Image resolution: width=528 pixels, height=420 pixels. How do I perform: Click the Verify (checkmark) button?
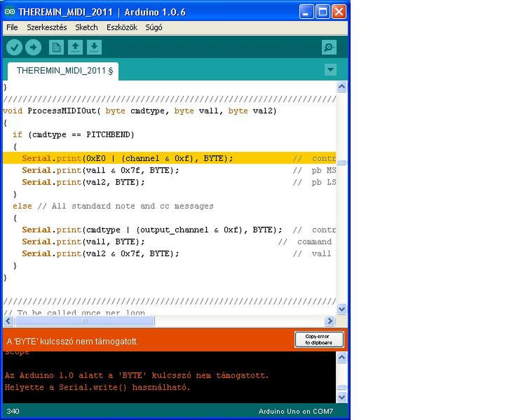click(x=14, y=47)
